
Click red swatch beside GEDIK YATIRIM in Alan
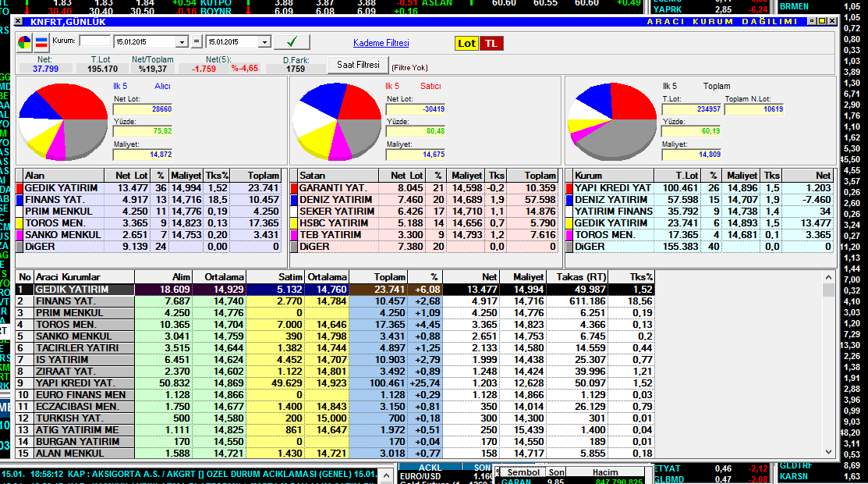(x=19, y=188)
